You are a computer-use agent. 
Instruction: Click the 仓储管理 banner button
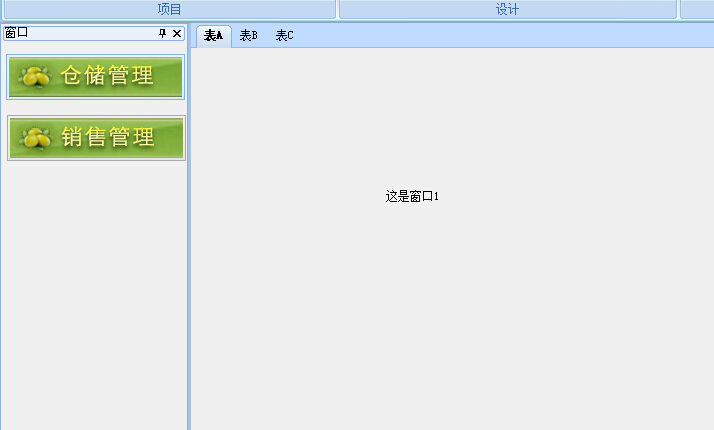tap(96, 77)
